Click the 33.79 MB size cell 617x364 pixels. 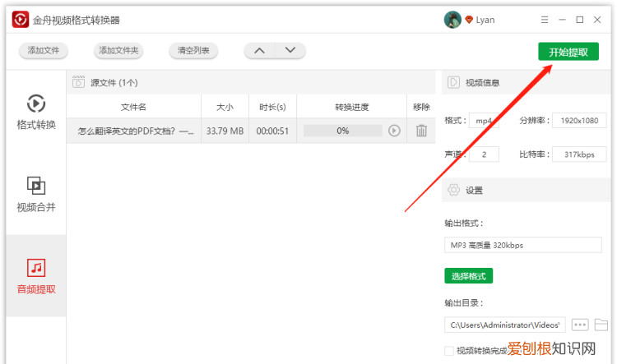225,131
